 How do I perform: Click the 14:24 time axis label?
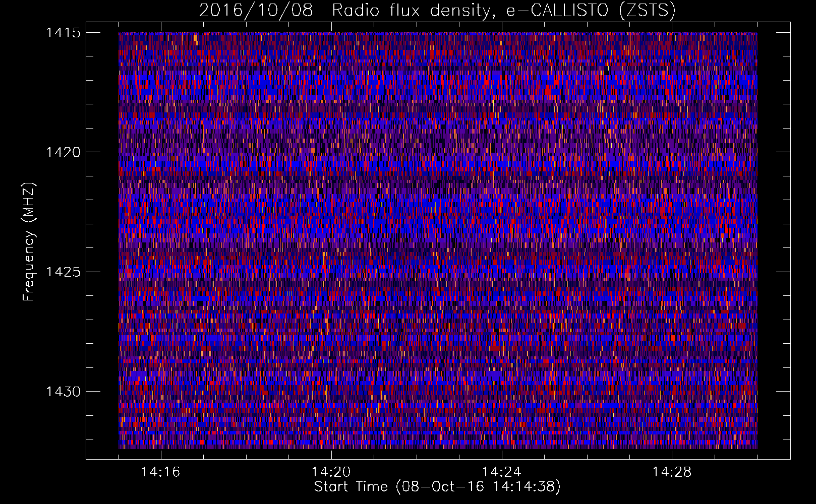pyautogui.click(x=502, y=472)
